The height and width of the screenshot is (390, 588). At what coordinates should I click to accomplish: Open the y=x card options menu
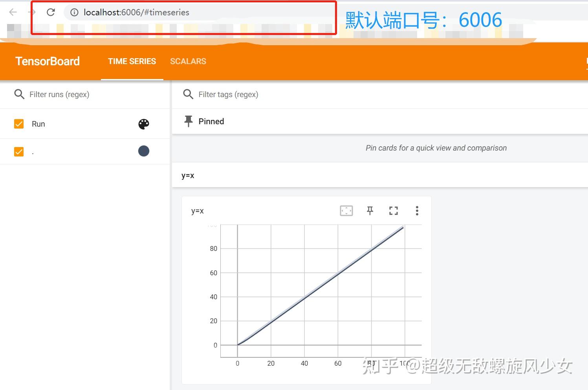[x=417, y=211]
